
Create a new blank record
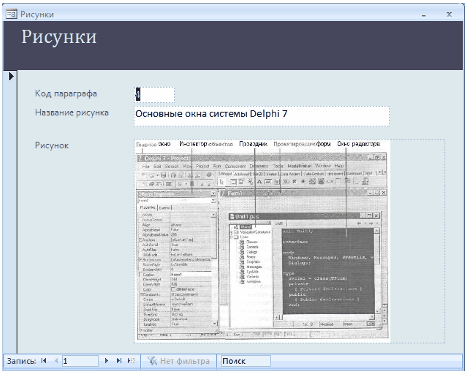point(131,361)
